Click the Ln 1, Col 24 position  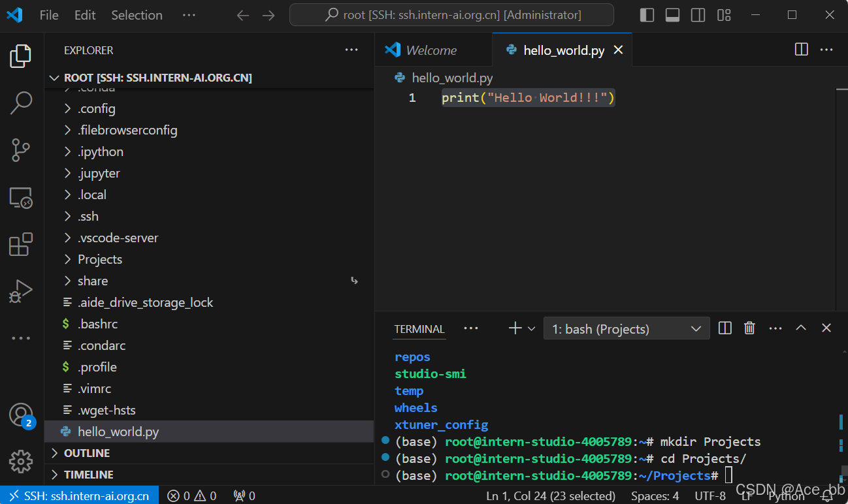coord(551,496)
